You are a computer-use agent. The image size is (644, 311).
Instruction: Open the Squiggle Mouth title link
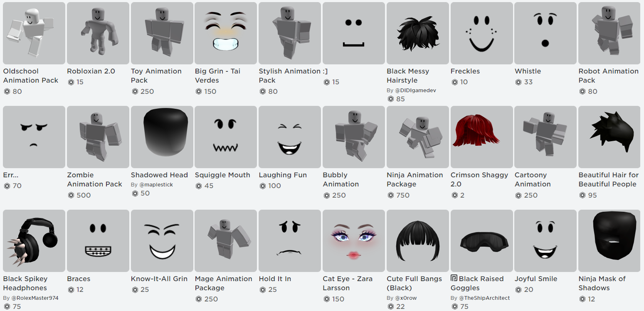pos(222,175)
